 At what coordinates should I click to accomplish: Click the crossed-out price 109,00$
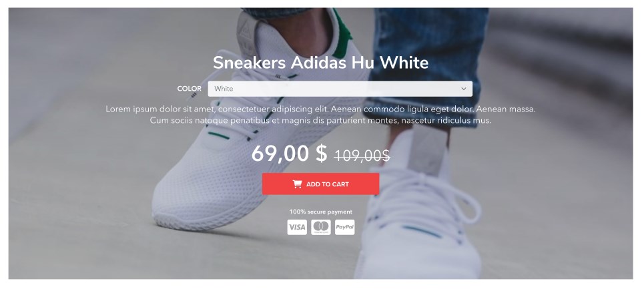tap(362, 155)
